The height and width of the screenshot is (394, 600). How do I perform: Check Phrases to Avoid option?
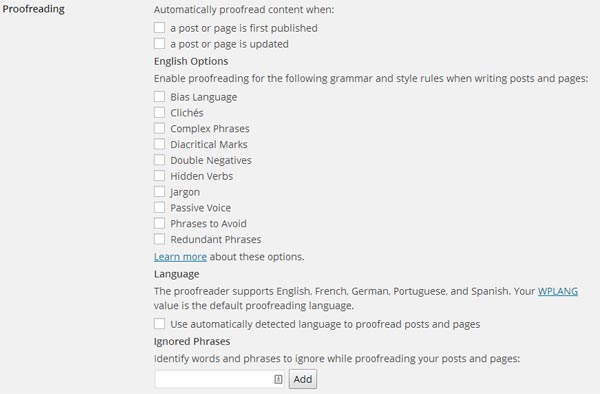pos(160,223)
